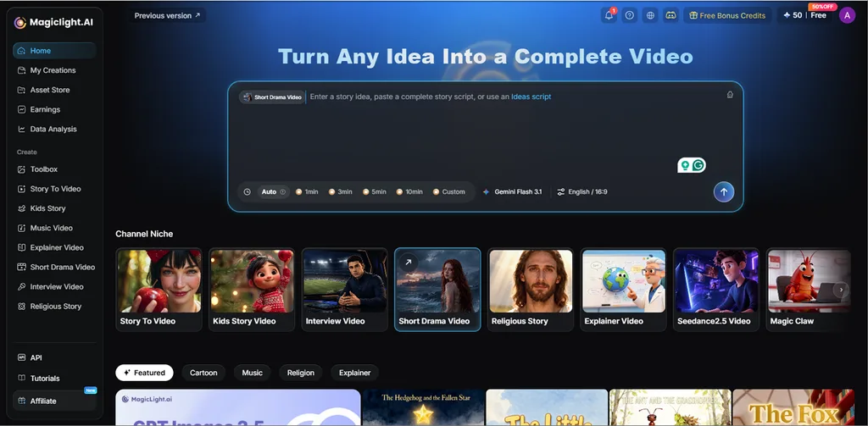868x426 pixels.
Task: Click the 50 credits balance
Action: [x=793, y=15]
